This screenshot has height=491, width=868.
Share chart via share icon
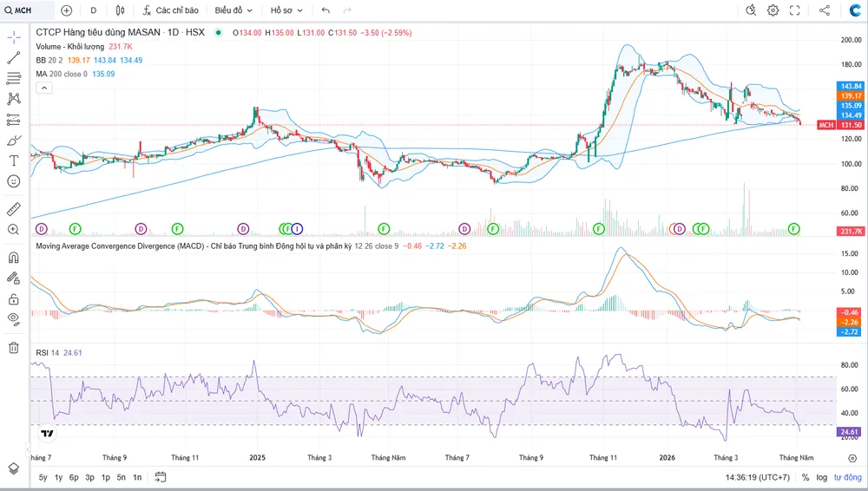click(825, 10)
